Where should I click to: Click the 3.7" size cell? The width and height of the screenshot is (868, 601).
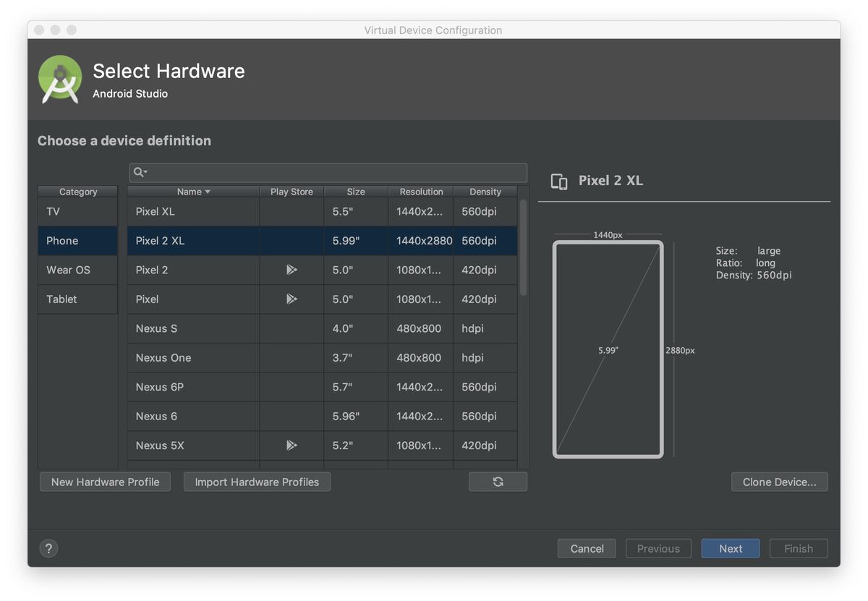356,357
